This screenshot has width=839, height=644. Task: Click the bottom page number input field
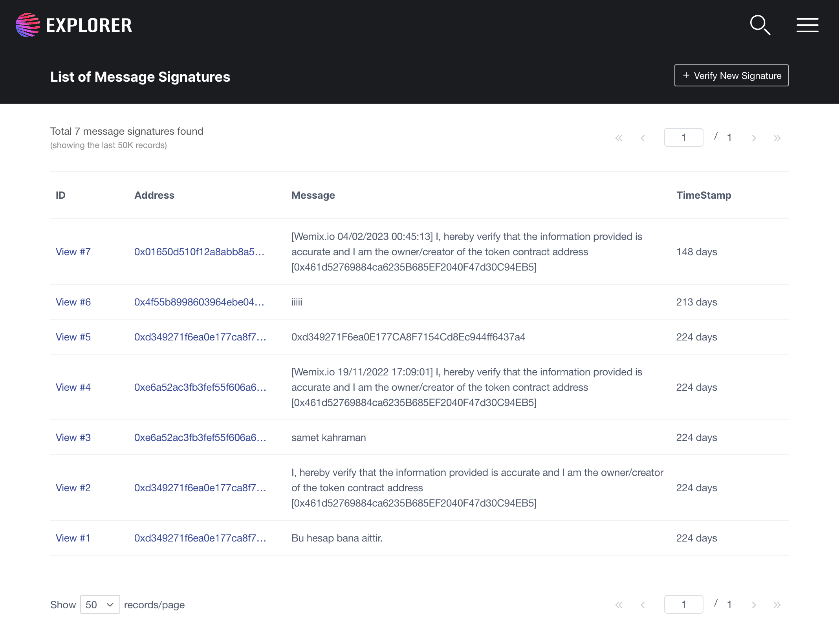(x=683, y=604)
